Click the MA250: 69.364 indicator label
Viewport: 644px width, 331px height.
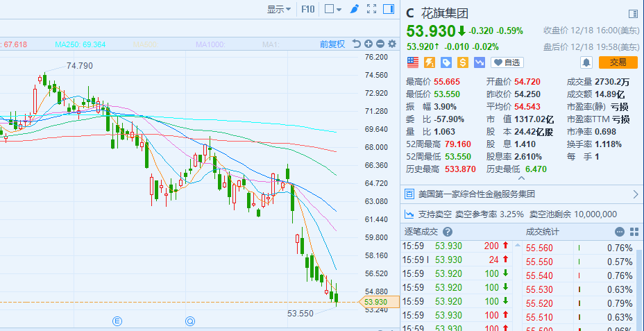click(80, 44)
